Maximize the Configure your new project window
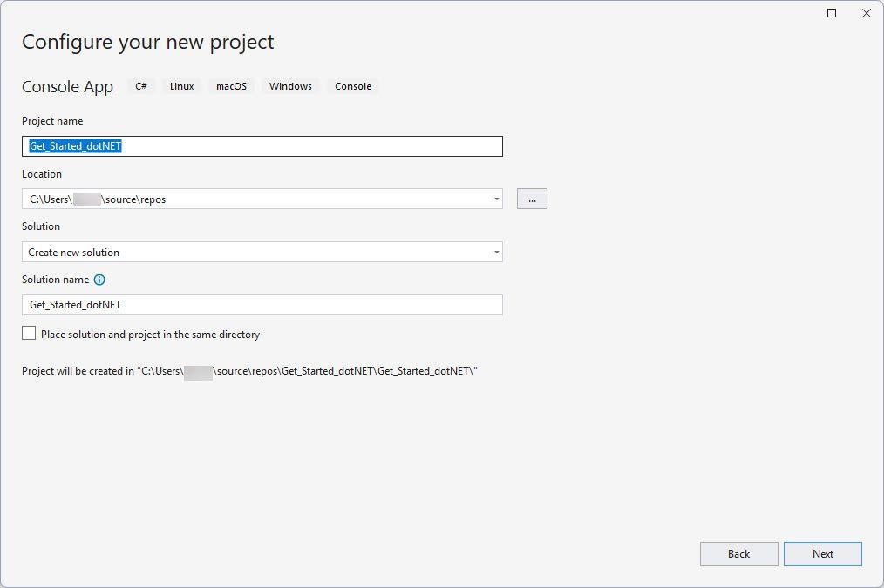The image size is (884, 588). pyautogui.click(x=832, y=13)
